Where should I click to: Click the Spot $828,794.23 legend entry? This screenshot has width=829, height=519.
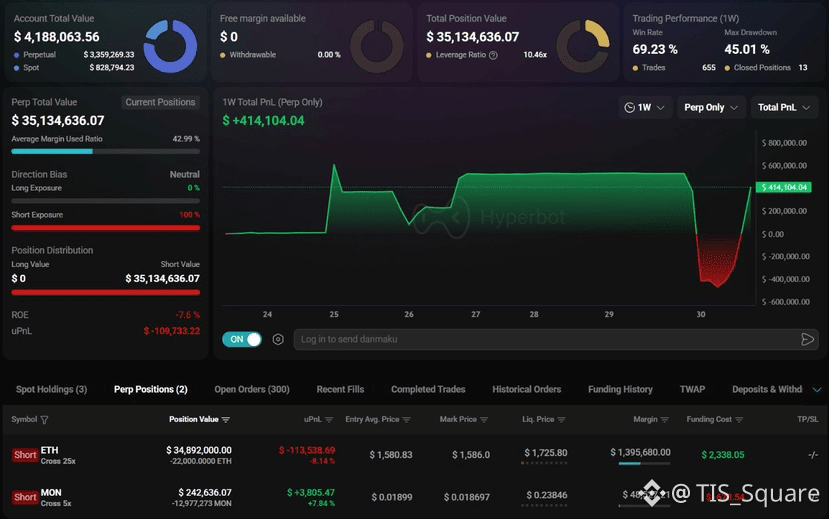click(74, 68)
